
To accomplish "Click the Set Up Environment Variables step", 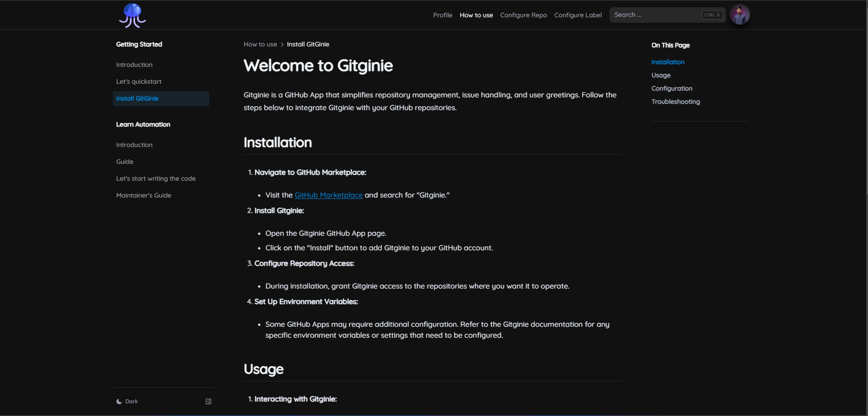I will coord(306,301).
